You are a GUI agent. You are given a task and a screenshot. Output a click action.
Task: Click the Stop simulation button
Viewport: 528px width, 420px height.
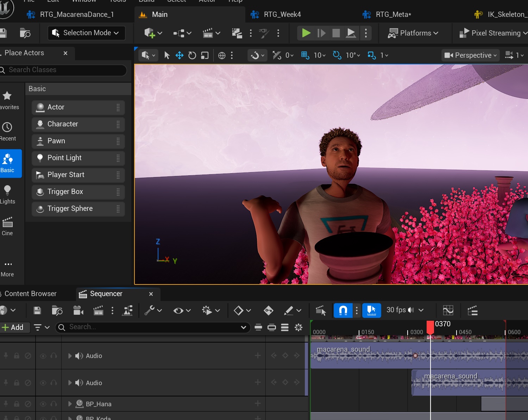point(336,33)
